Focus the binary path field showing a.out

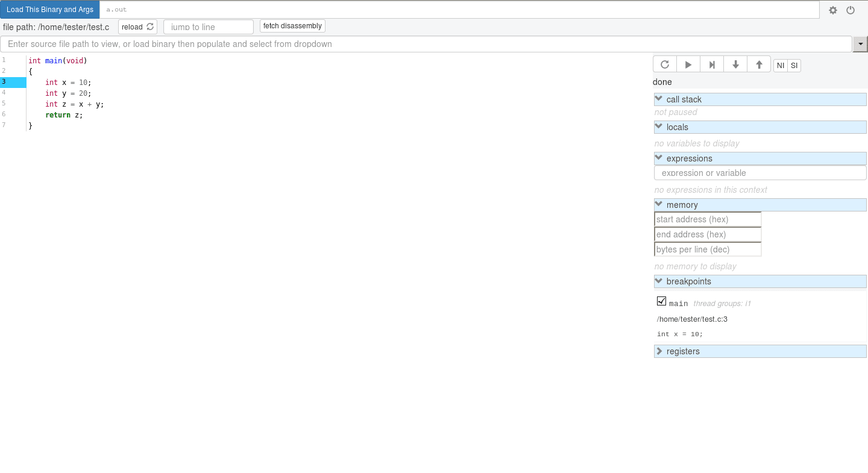click(459, 10)
